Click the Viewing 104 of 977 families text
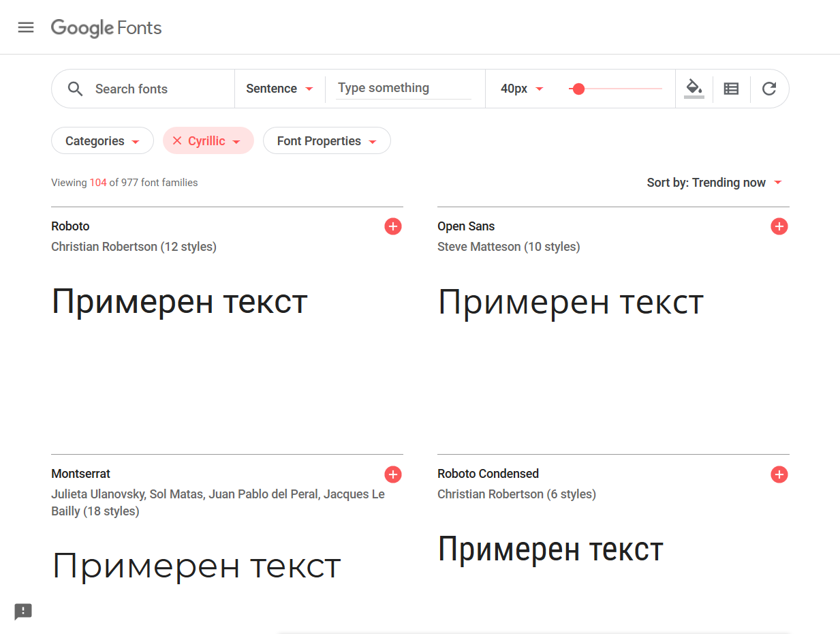The width and height of the screenshot is (840, 634). click(125, 183)
